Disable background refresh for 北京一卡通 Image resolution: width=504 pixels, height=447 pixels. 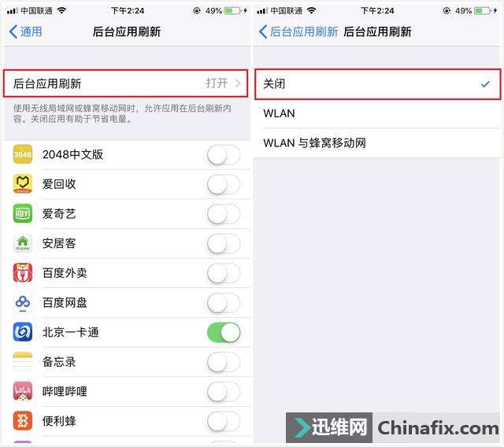[x=224, y=332]
